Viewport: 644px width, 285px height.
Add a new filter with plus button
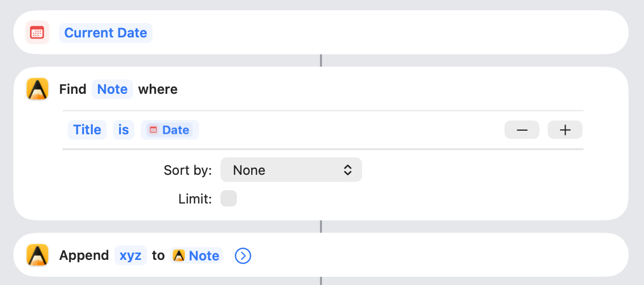pyautogui.click(x=565, y=130)
